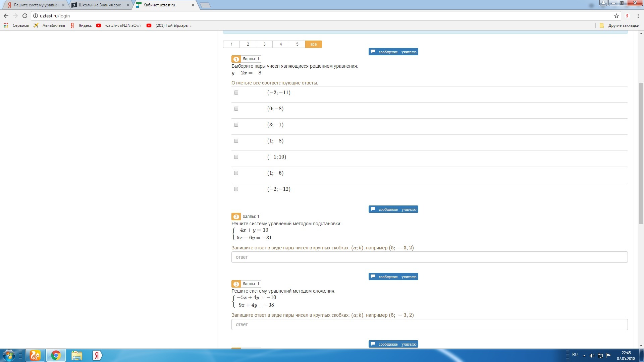This screenshot has width=644, height=362.
Task: Open file explorer from taskbar
Action: pos(76,355)
